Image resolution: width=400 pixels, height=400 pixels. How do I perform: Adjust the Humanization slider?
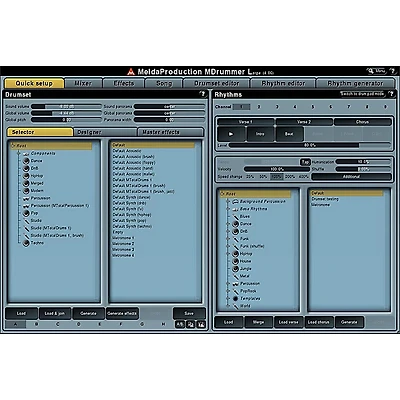[363, 162]
